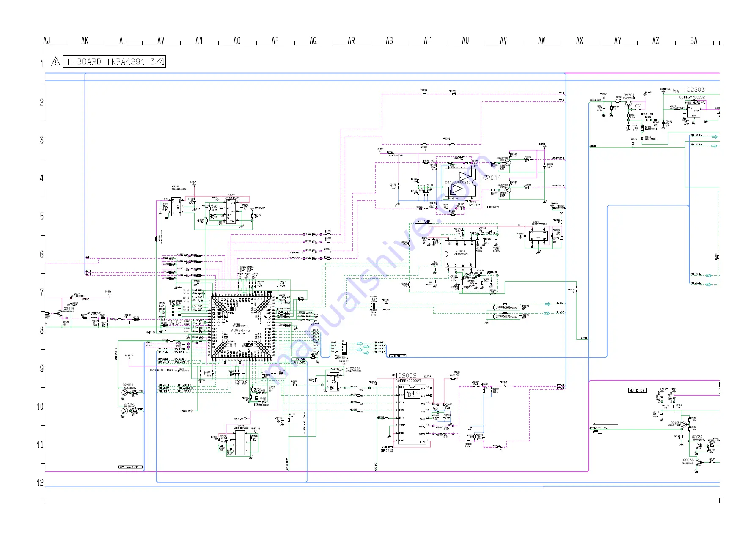Select column header AJ
The image size is (756, 534).
[x=47, y=41]
